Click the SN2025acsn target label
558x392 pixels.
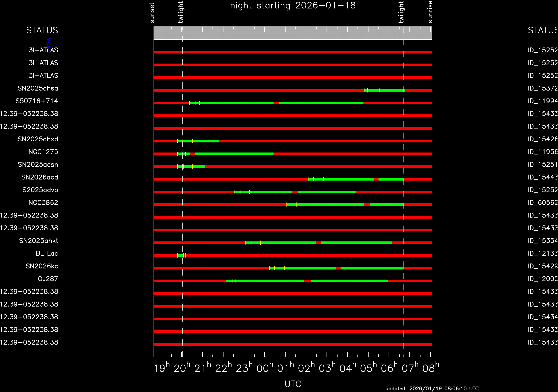(x=38, y=164)
